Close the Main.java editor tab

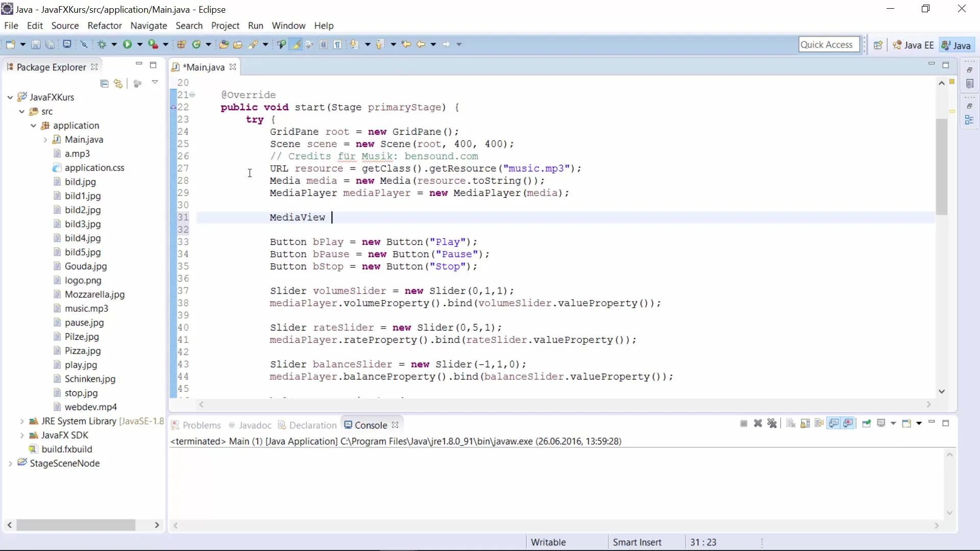click(233, 67)
